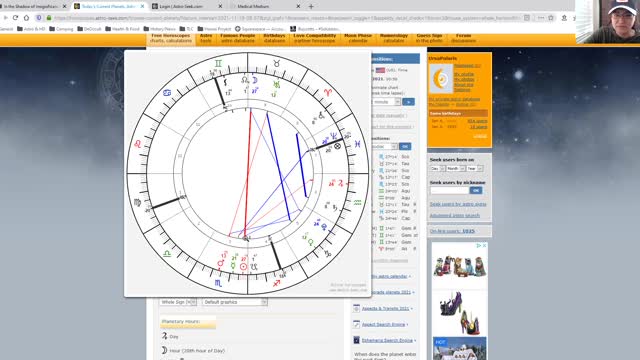
Task: Click the Part of Fortune symbol
Action: click(x=338, y=146)
